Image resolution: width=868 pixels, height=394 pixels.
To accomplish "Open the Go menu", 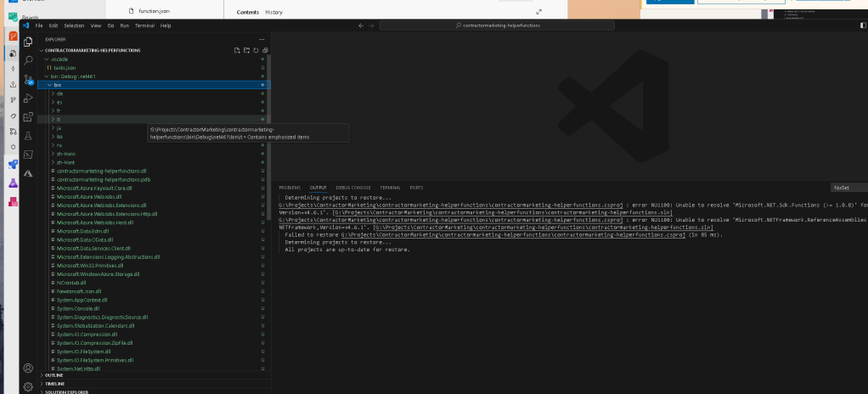I will pos(110,25).
